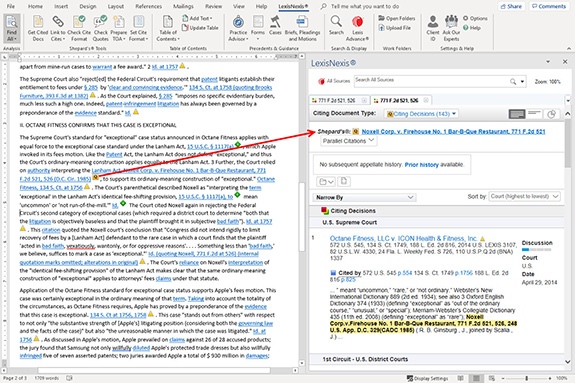Viewport: 575px width, 383px height.
Task: Open the Prior history link
Action: (x=421, y=165)
